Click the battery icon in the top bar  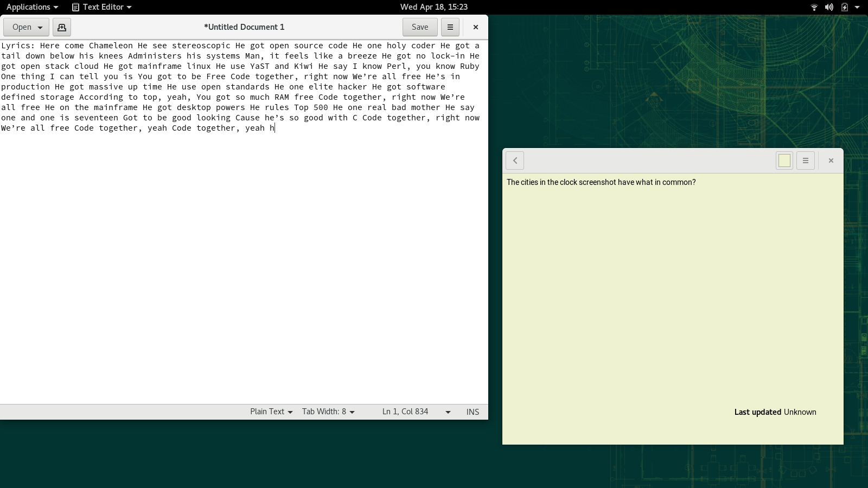pos(844,7)
